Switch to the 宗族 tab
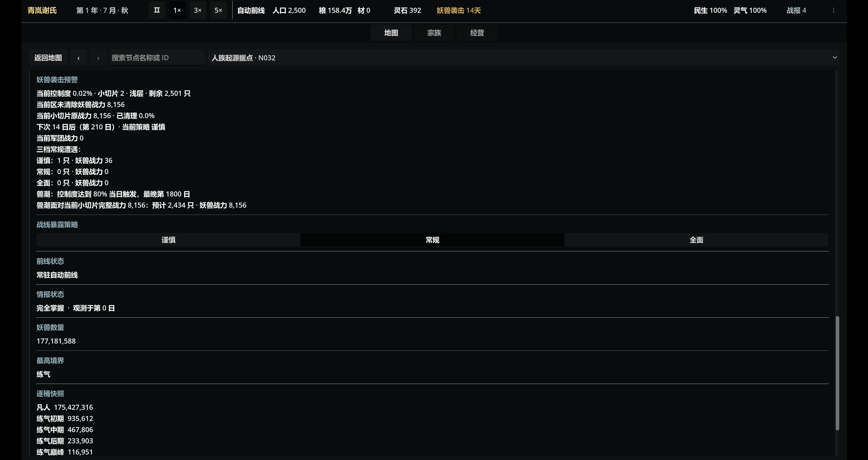The image size is (868, 460). (x=434, y=33)
